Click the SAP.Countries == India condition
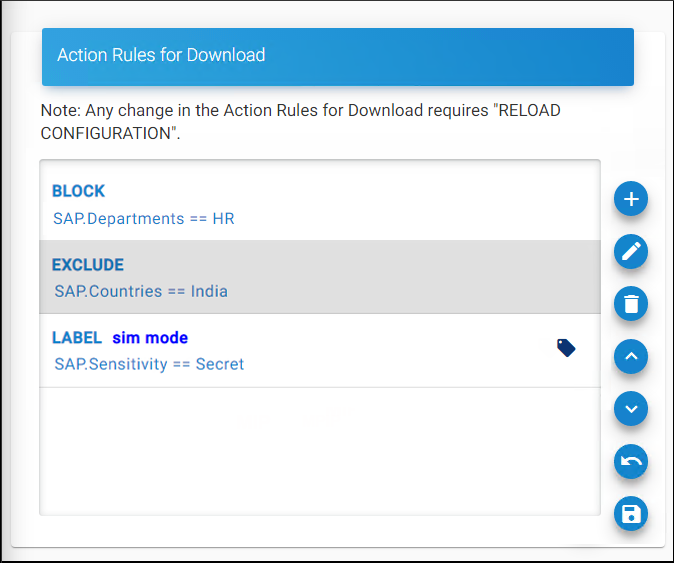This screenshot has width=674, height=563. coord(141,292)
